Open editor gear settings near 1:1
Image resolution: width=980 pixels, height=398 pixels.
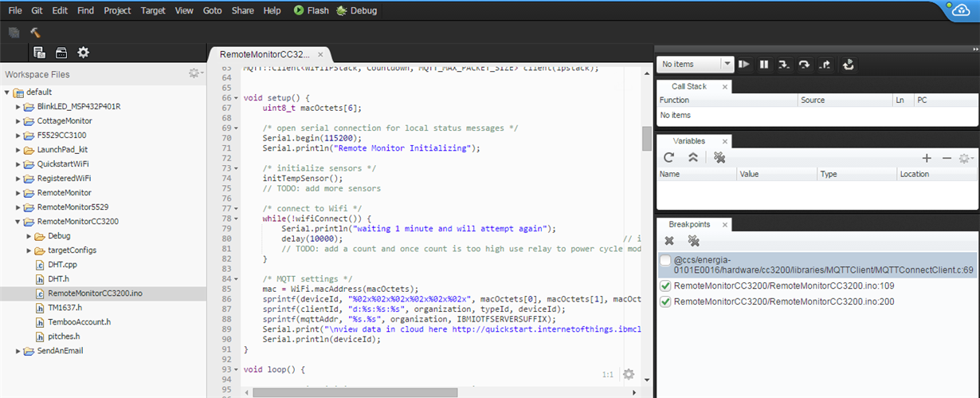[x=629, y=374]
